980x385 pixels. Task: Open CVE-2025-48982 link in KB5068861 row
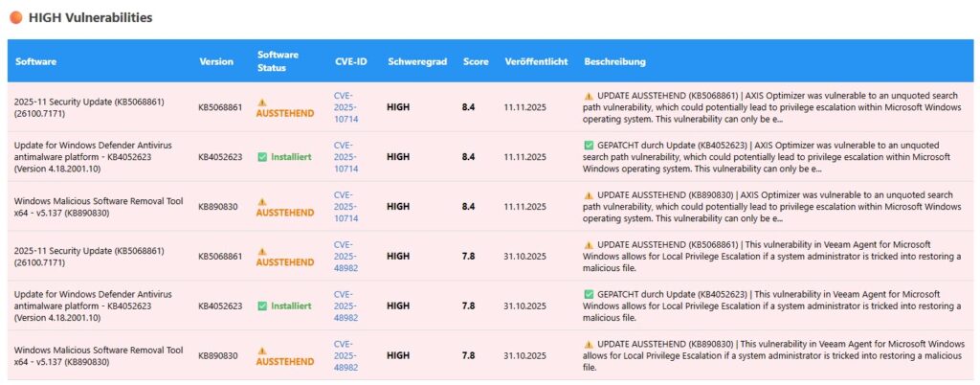click(346, 257)
